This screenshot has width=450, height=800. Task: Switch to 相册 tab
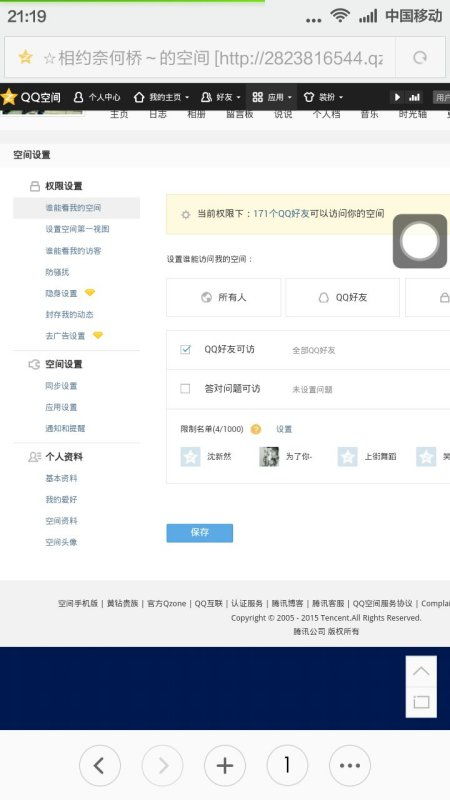pyautogui.click(x=196, y=114)
